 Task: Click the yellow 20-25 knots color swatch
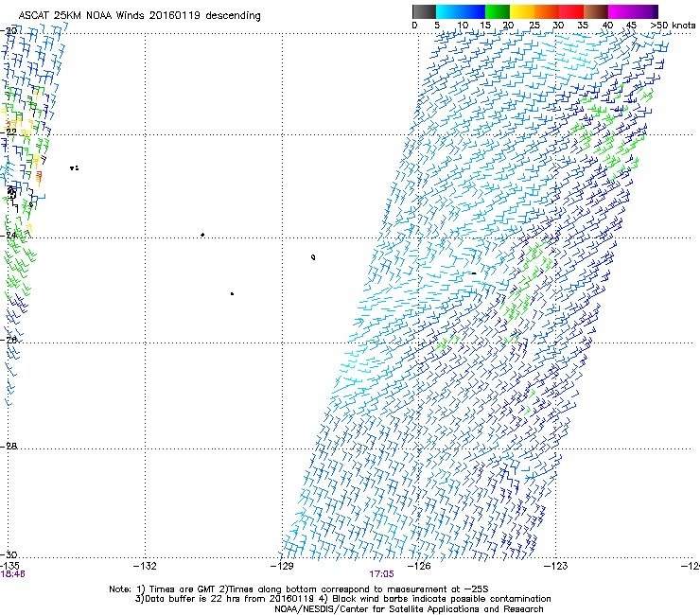point(522,11)
